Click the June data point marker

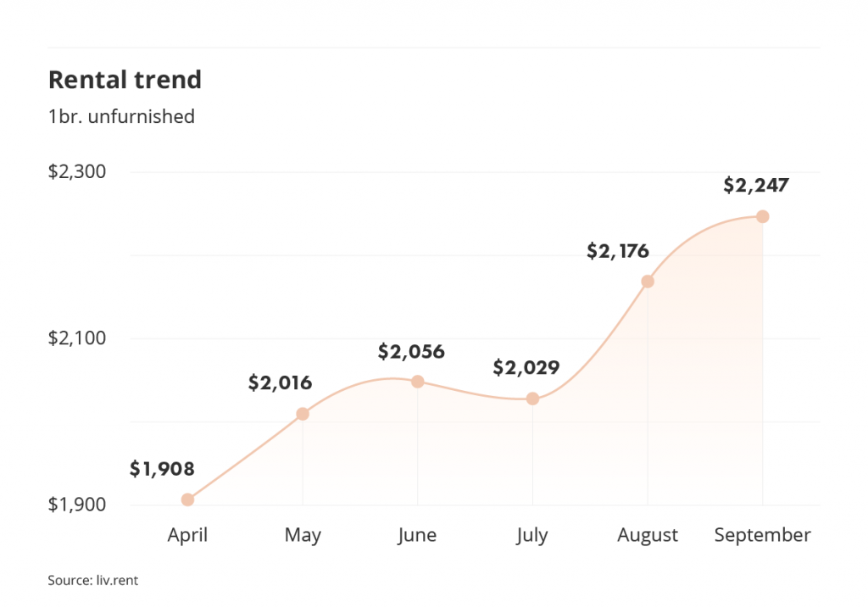418,382
